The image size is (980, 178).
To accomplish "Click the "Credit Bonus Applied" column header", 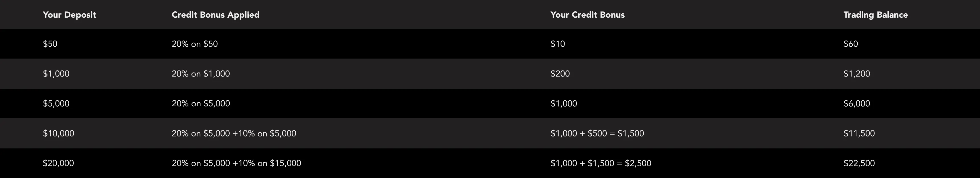I will (x=215, y=15).
